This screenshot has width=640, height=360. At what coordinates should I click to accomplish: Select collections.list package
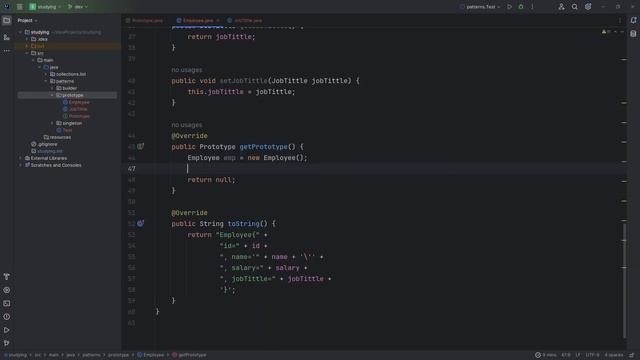(71, 74)
